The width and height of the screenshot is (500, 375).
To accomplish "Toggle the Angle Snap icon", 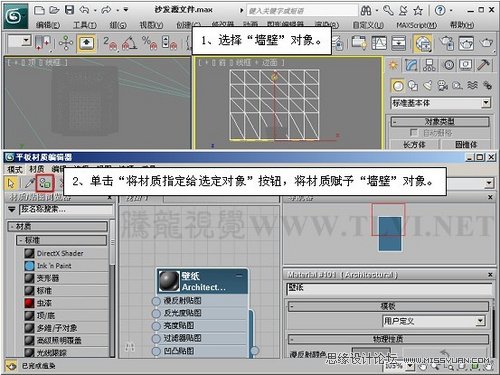I will click(129, 43).
